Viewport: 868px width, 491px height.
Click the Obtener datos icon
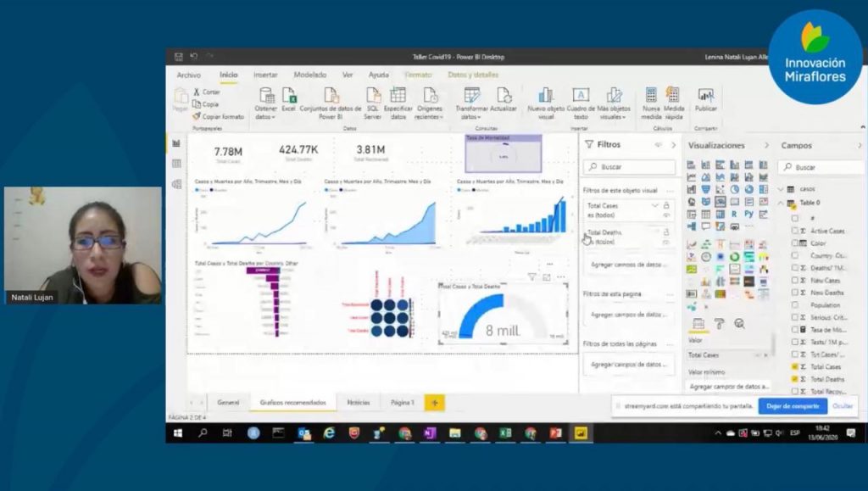pyautogui.click(x=266, y=96)
